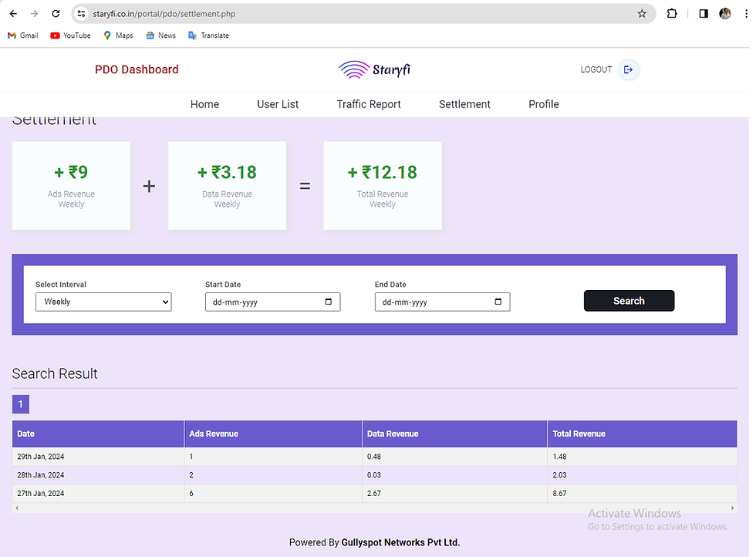Click the logout arrow icon
Viewport: 756px width, 557px height.
tap(628, 69)
